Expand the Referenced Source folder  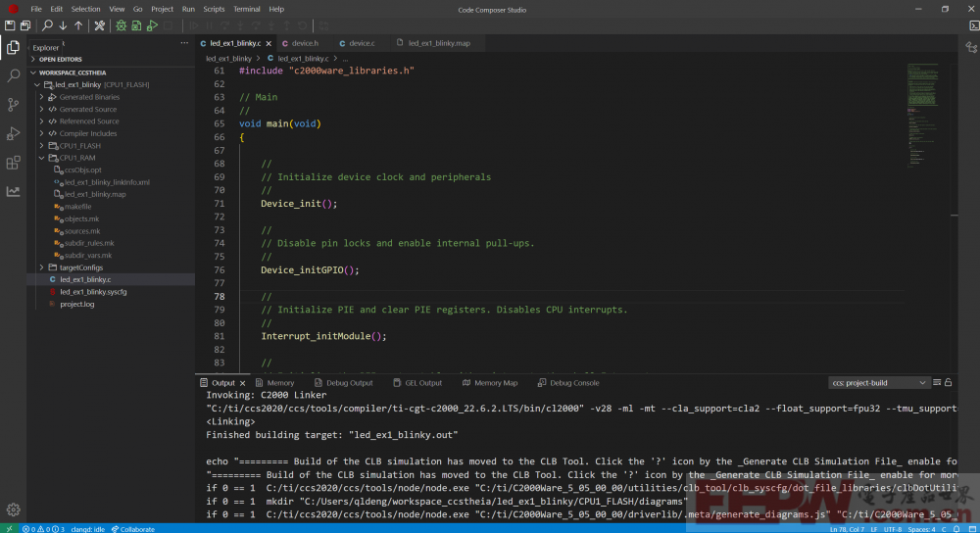click(42, 121)
